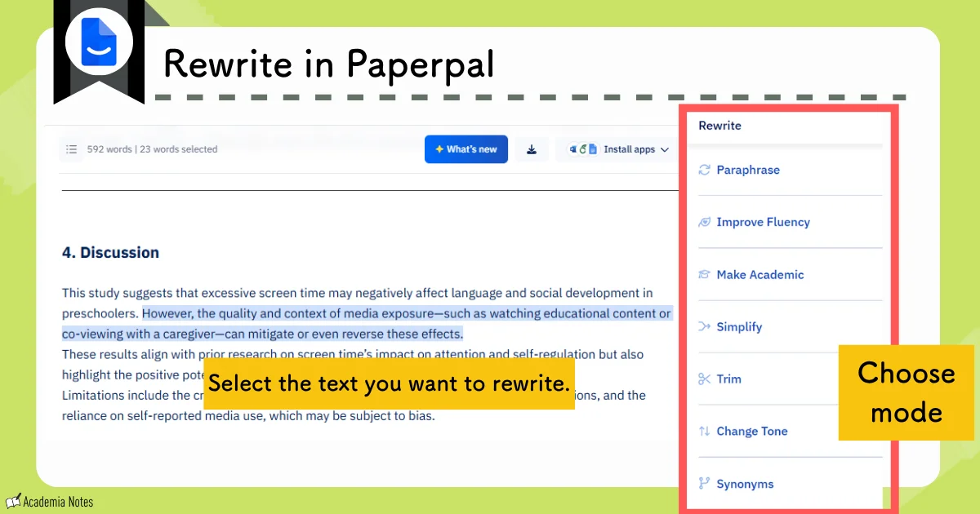This screenshot has width=980, height=514.
Task: Open the document outline list icon
Action: tap(71, 149)
